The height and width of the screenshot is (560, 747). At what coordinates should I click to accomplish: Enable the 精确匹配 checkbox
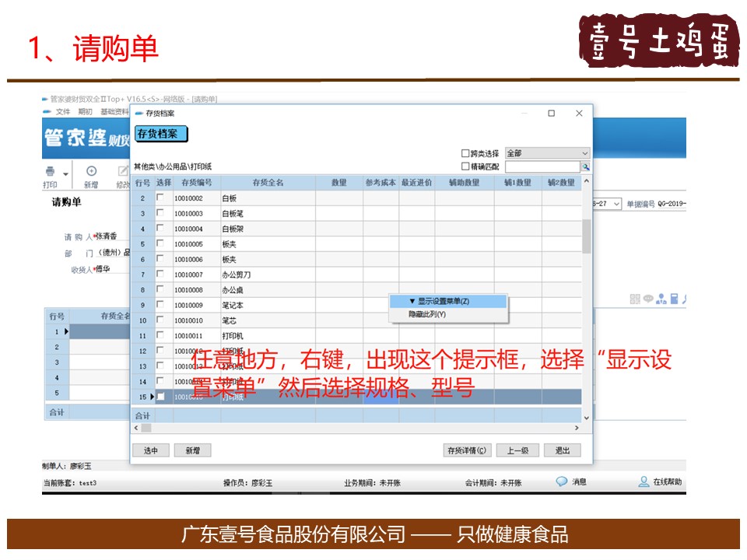click(465, 166)
